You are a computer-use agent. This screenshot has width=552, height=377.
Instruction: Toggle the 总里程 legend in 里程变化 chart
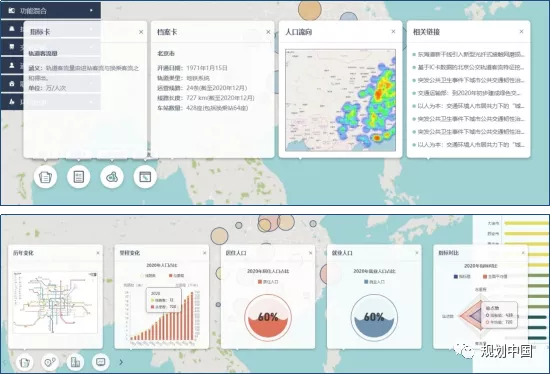[x=177, y=276]
